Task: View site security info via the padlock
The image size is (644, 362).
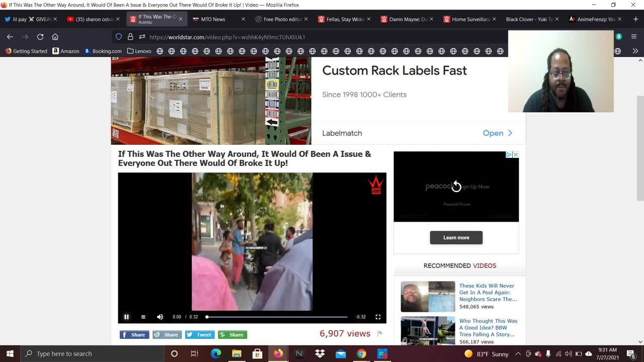Action: (x=130, y=37)
